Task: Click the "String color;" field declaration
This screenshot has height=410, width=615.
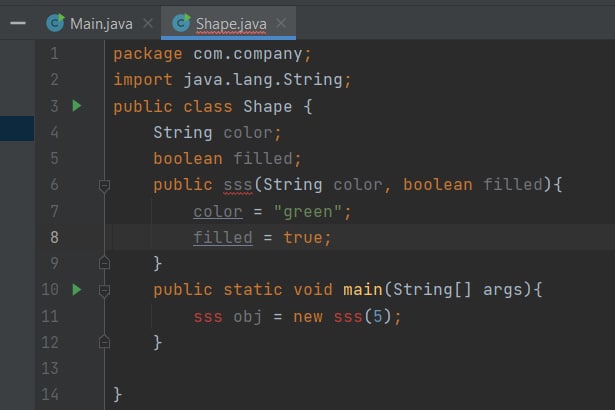Action: [x=217, y=133]
